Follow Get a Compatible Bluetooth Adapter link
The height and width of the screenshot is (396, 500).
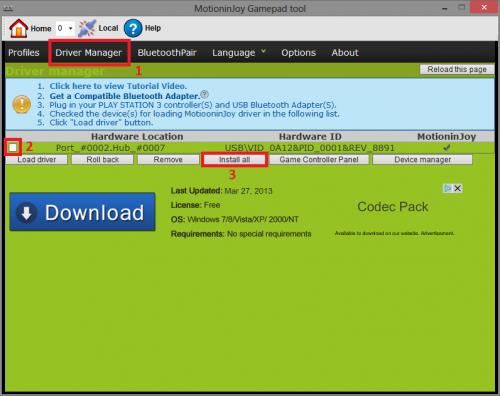pyautogui.click(x=125, y=96)
